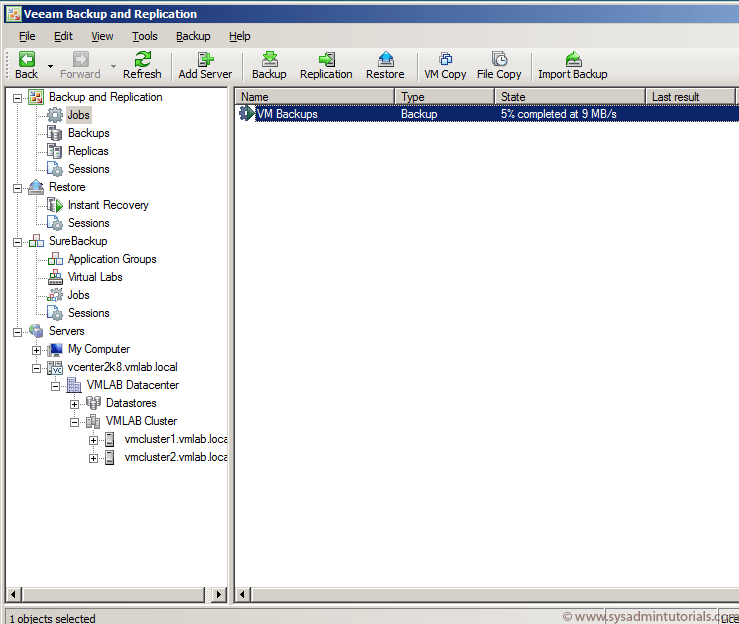Screen dimensions: 739x624
Task: Select the Backups tree icon
Action: 55,133
